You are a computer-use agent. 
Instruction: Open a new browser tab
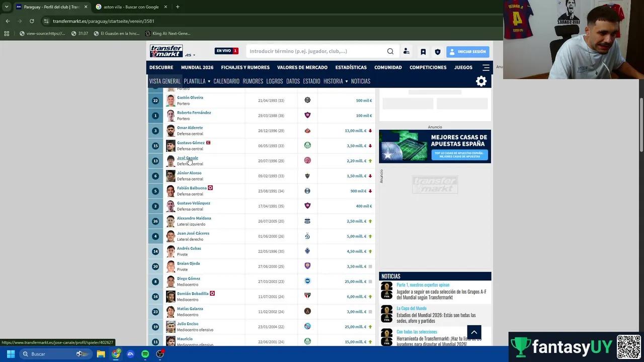178,7
